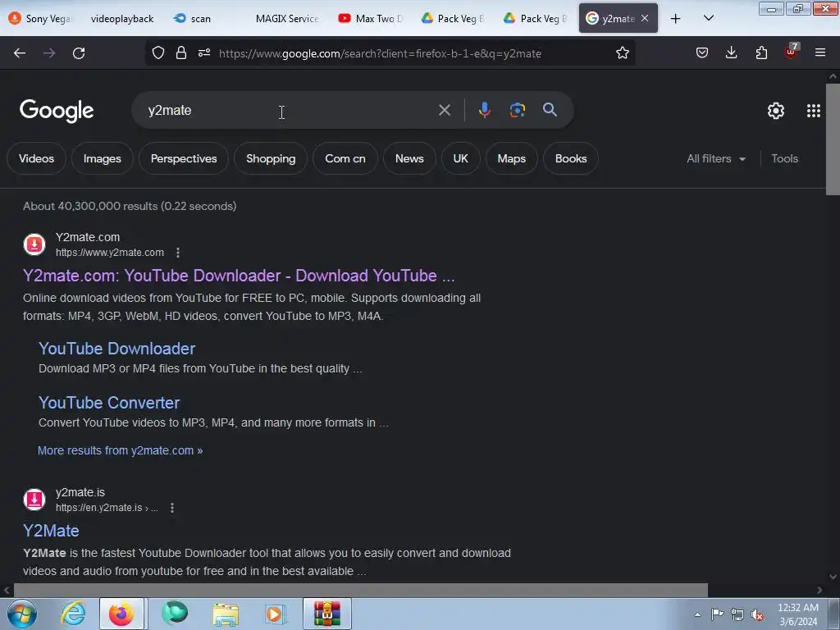Reload the current page
This screenshot has height=630, width=840.
79,53
